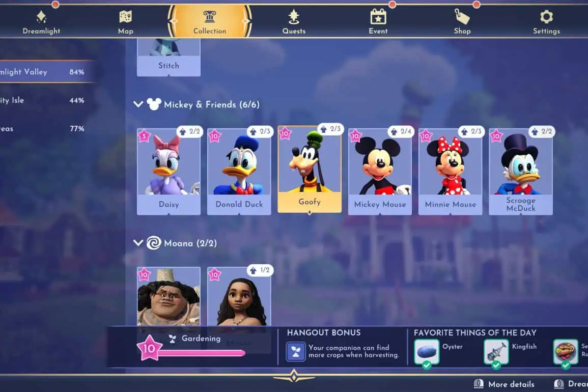Click the hangout bonus crop icon
Screen dimensions: 588x392
pos(295,351)
